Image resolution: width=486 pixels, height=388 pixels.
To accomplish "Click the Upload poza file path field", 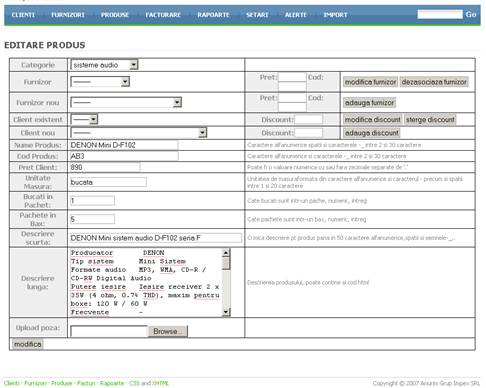I will tap(109, 331).
